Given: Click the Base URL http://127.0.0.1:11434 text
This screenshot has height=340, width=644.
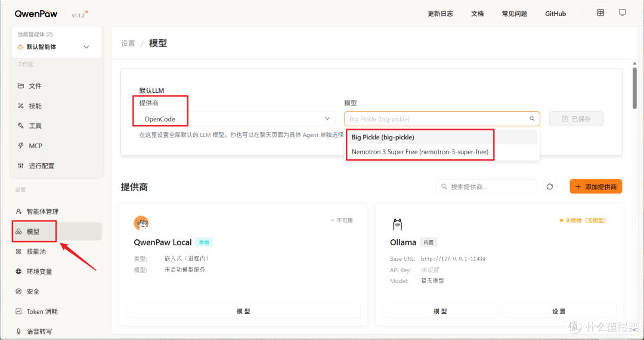Looking at the screenshot, I should [x=453, y=259].
